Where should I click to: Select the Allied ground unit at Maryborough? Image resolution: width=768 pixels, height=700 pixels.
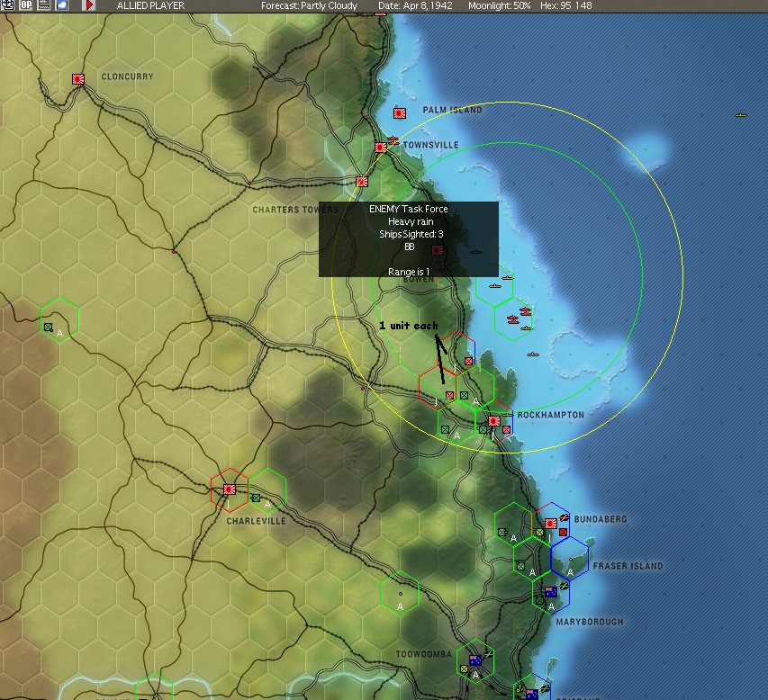pos(539,601)
